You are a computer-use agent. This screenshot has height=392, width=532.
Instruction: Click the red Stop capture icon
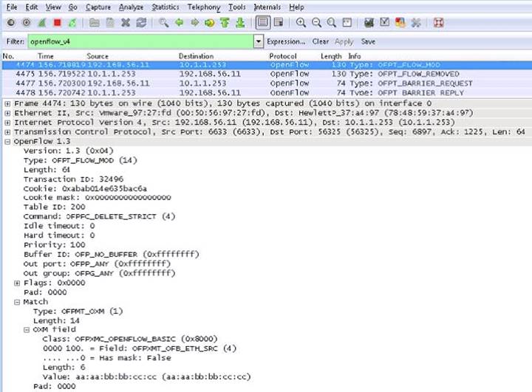(x=57, y=23)
